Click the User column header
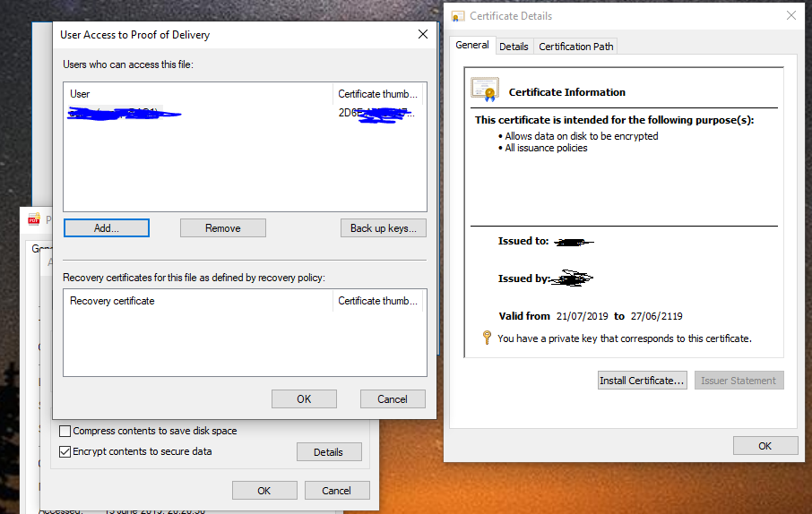 pyautogui.click(x=198, y=94)
